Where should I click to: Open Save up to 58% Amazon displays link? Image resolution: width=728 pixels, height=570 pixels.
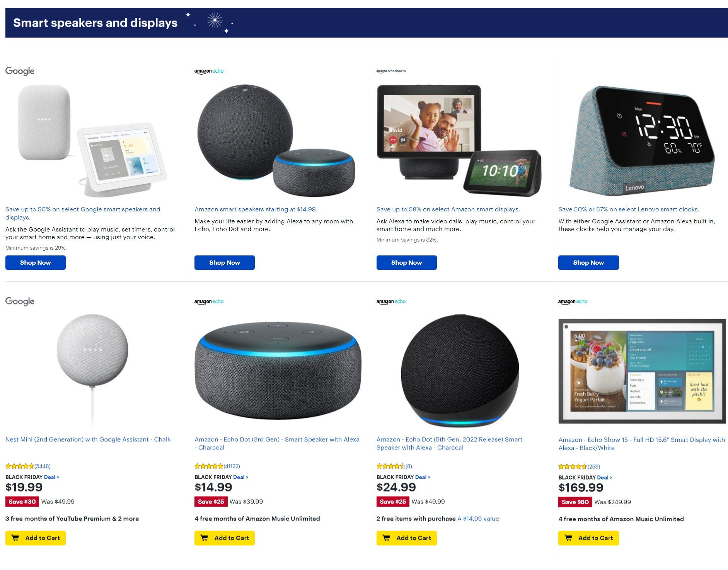[448, 209]
